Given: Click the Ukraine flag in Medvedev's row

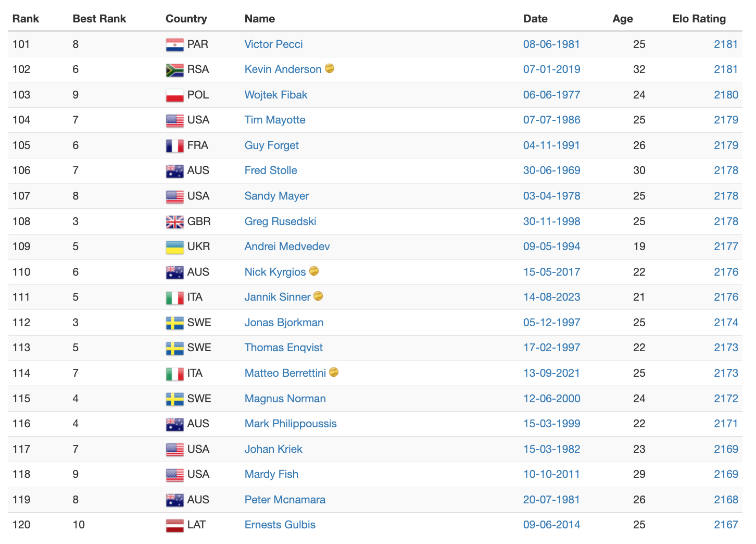Looking at the screenshot, I should (x=174, y=247).
